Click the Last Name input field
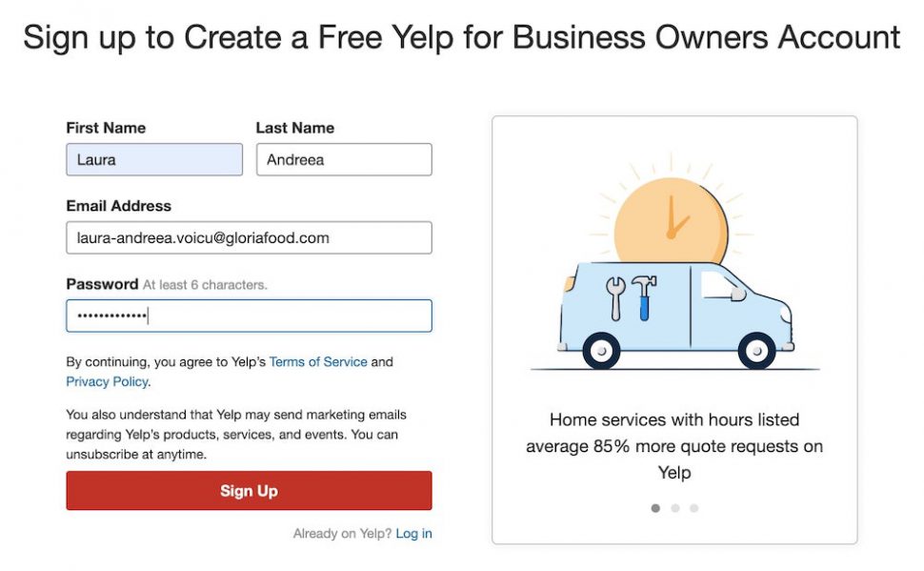 click(x=343, y=159)
